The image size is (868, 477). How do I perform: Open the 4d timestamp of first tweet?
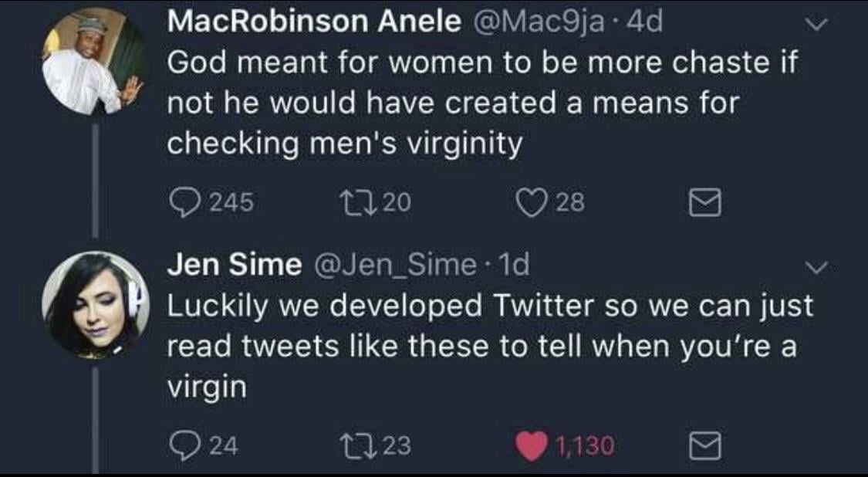[x=644, y=22]
